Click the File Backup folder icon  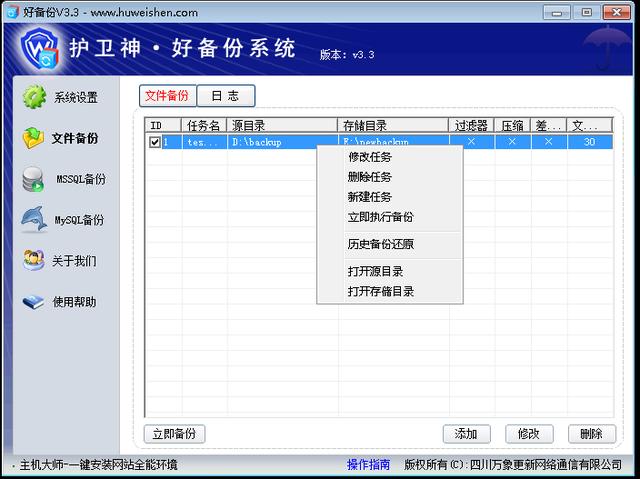tap(33, 137)
